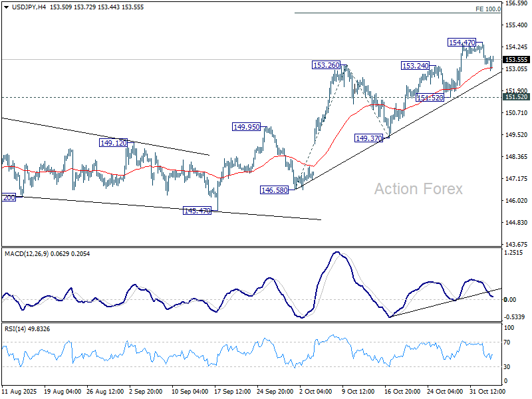The height and width of the screenshot is (399, 532).
Task: Click the 145.470 bottom price label
Action: tap(197, 211)
